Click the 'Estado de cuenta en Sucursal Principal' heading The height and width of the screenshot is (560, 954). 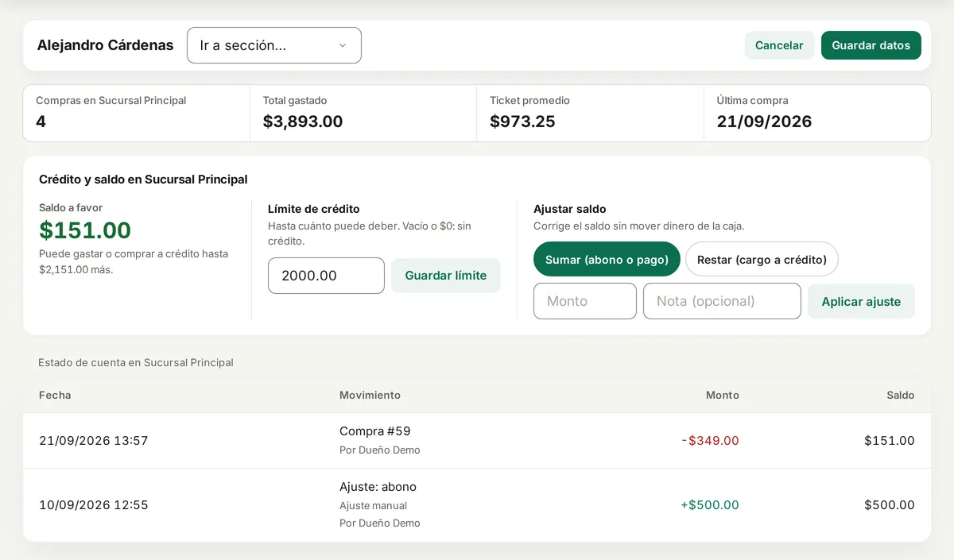click(x=136, y=363)
